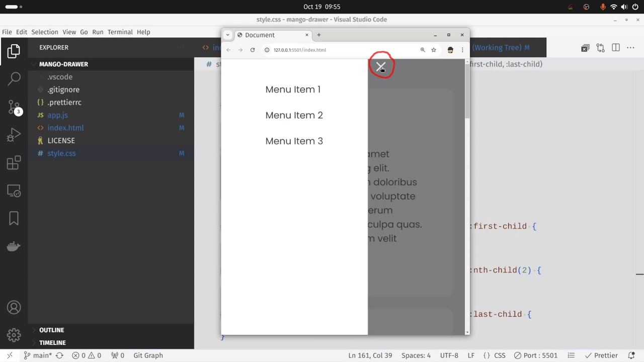This screenshot has height=362, width=644.
Task: Open the browser tab search dropdown
Action: pyautogui.click(x=227, y=35)
